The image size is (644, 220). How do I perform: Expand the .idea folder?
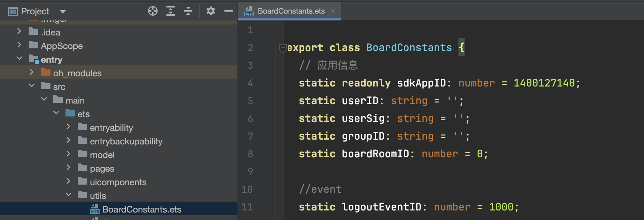19,31
